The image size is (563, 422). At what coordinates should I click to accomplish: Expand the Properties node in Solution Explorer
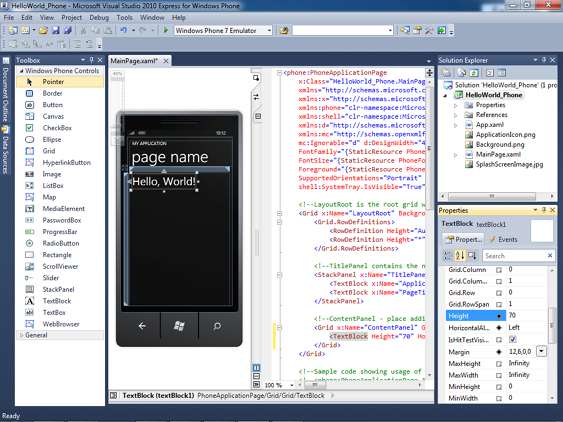coord(456,105)
